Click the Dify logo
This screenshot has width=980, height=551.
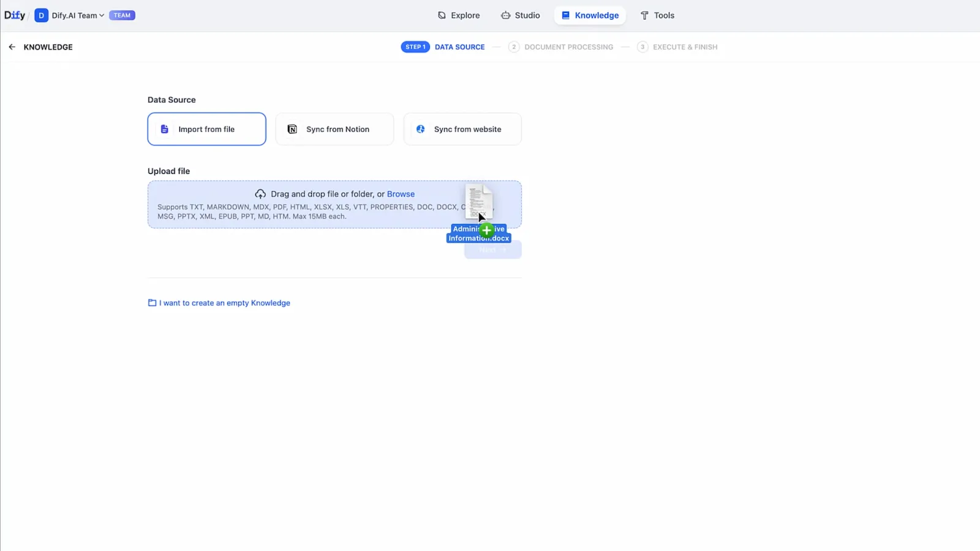click(15, 15)
